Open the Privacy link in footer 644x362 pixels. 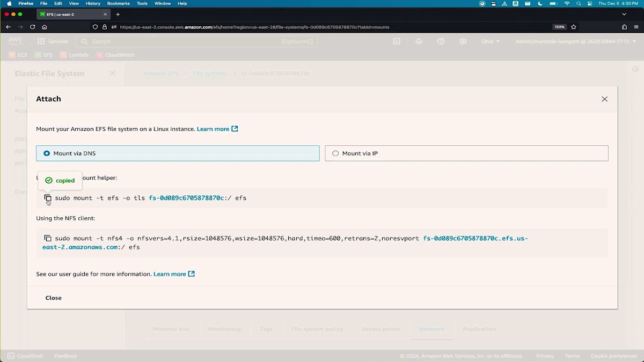(x=545, y=356)
